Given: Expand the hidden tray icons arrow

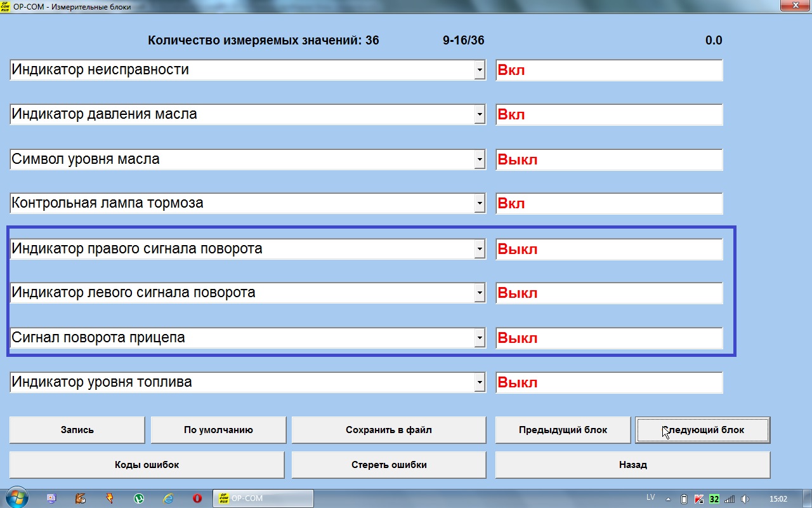Looking at the screenshot, I should 669,499.
